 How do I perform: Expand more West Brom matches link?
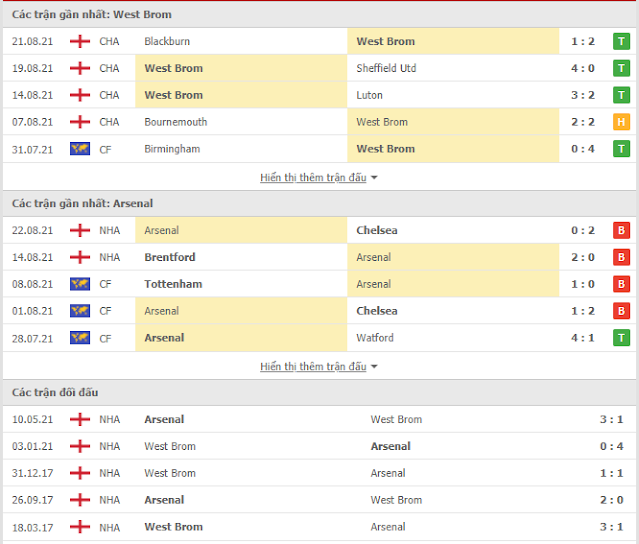[x=313, y=178]
